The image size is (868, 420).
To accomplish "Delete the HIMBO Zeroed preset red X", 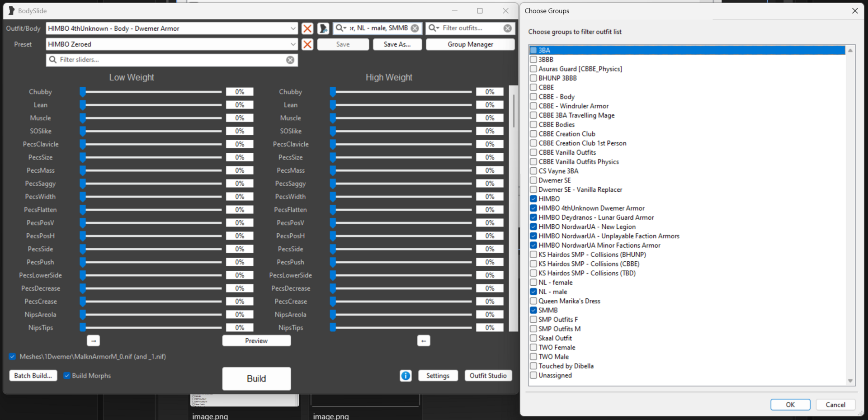I will point(307,44).
